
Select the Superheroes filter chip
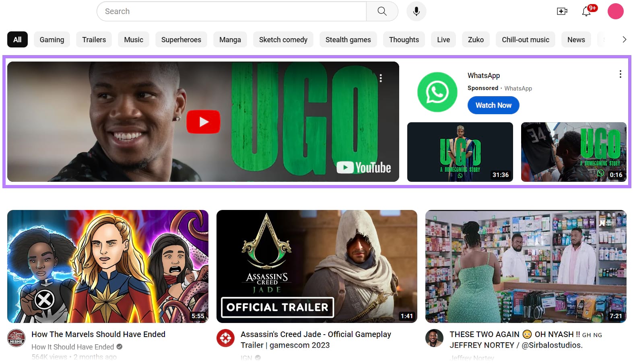[181, 39]
